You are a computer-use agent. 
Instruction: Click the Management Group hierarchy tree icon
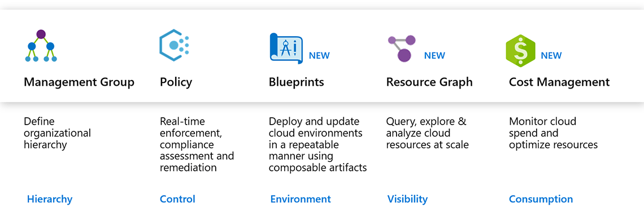point(41,46)
